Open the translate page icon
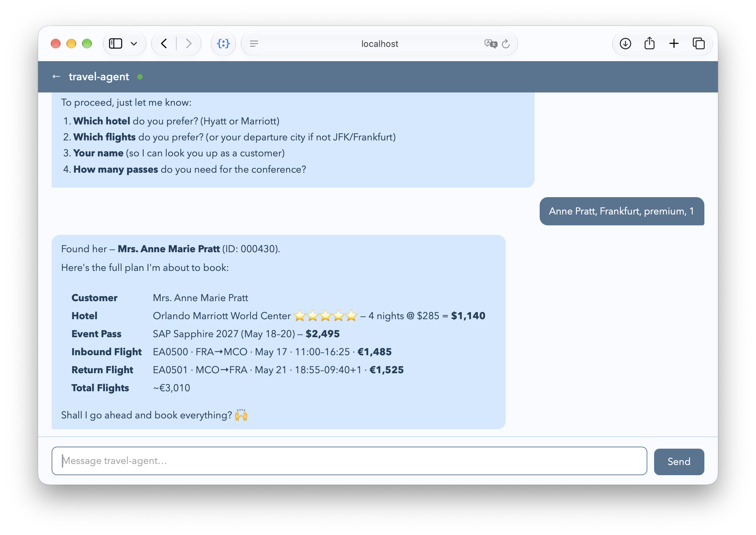Image resolution: width=756 pixels, height=535 pixels. [490, 44]
